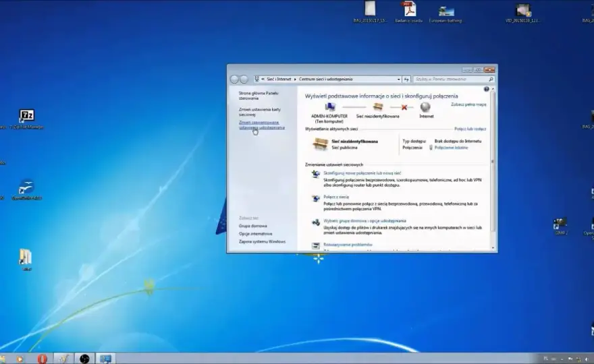Click the Opera icon on taskbar
Viewport: 594px width, 364px height.
pos(42,359)
